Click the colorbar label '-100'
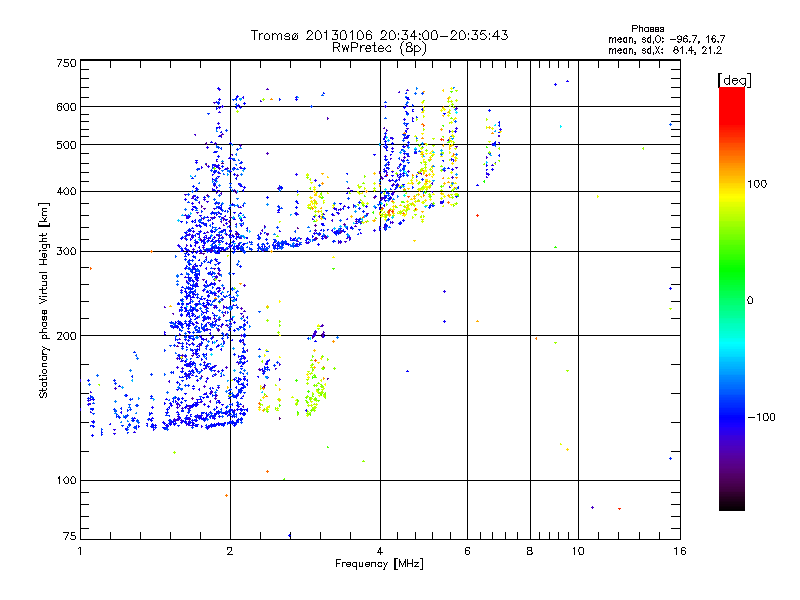The image size is (800, 600). pyautogui.click(x=761, y=417)
